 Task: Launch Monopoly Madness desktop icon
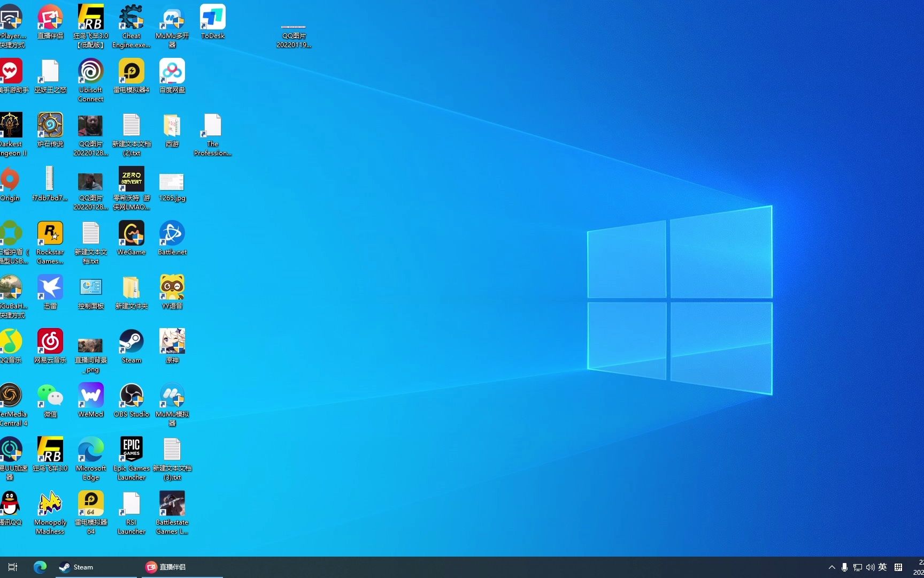tap(50, 512)
